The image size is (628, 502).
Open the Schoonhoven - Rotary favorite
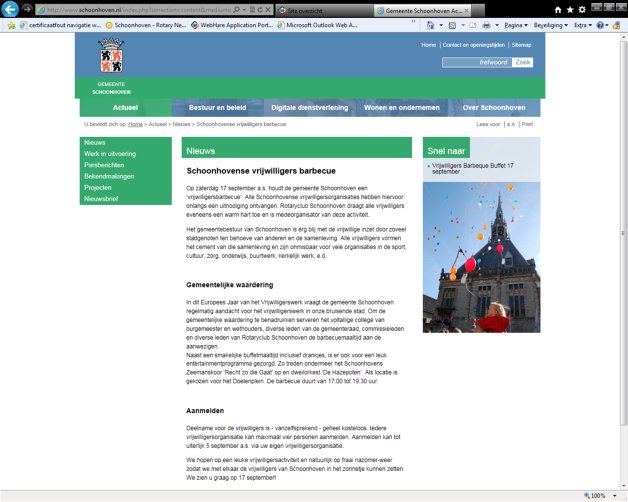click(x=146, y=25)
